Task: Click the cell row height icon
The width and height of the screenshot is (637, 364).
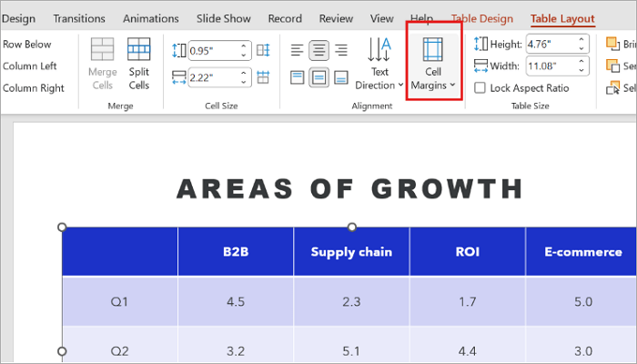Action: coord(179,50)
